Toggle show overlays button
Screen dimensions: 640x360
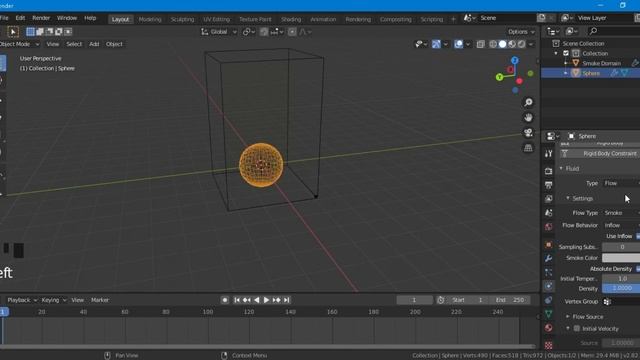coord(458,44)
